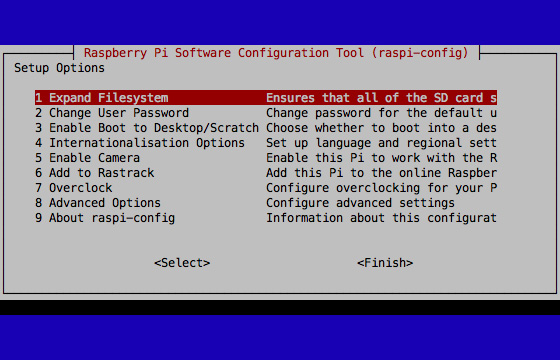Viewport: 560px width, 360px height.
Task: Click 'Set up language and regional' description
Action: click(364, 143)
